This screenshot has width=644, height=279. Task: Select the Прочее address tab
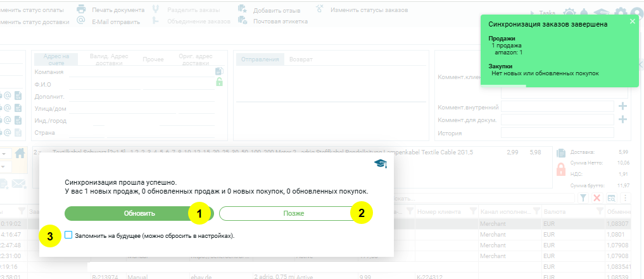tap(153, 59)
